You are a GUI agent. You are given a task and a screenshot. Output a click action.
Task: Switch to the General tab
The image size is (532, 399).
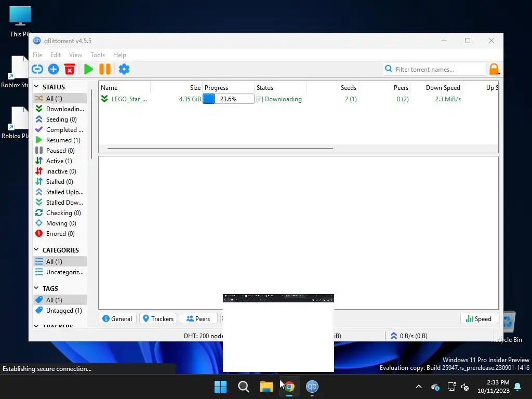pyautogui.click(x=117, y=318)
